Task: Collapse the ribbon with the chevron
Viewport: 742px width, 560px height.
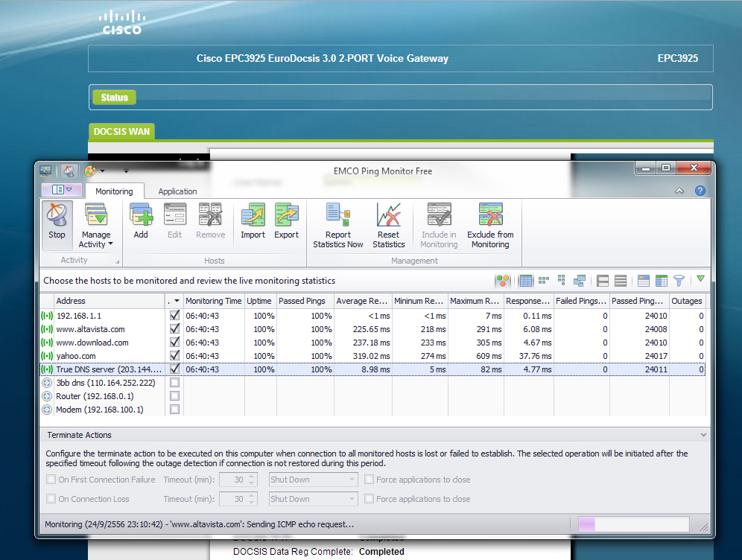Action: tap(679, 191)
